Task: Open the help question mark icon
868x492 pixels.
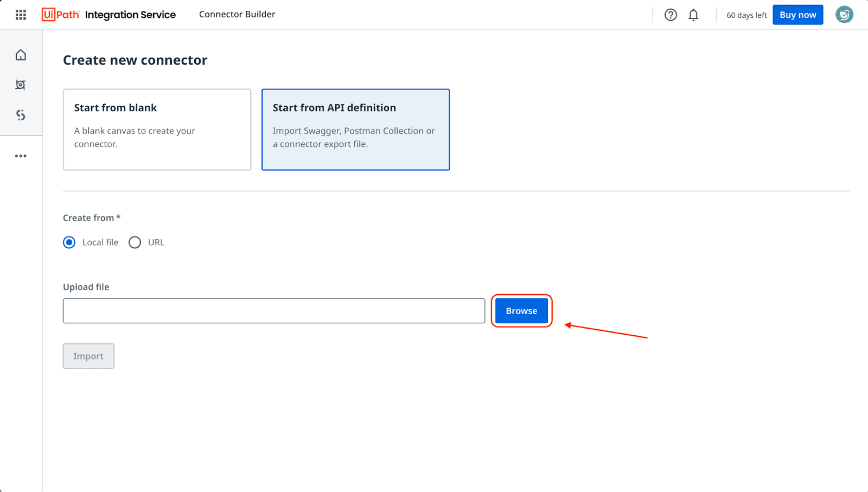Action: point(671,15)
